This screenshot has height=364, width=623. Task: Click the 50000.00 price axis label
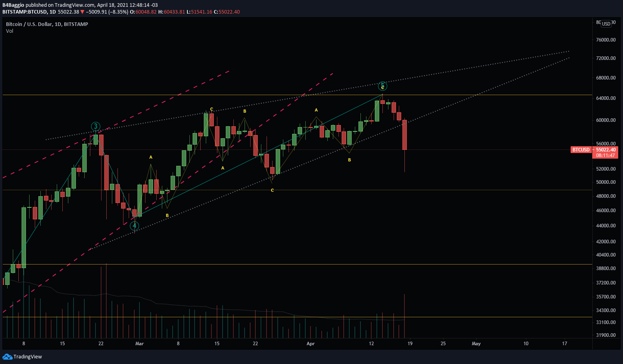tap(606, 182)
